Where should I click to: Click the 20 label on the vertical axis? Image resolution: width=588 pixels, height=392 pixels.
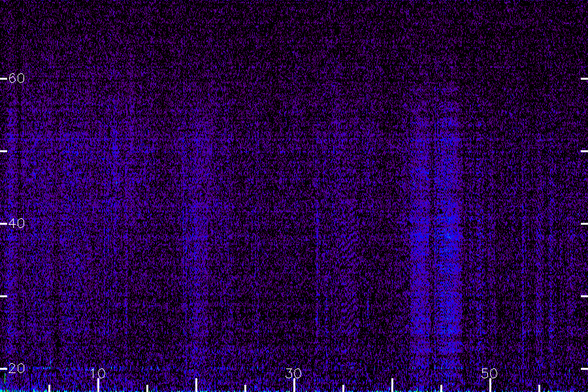(16, 368)
